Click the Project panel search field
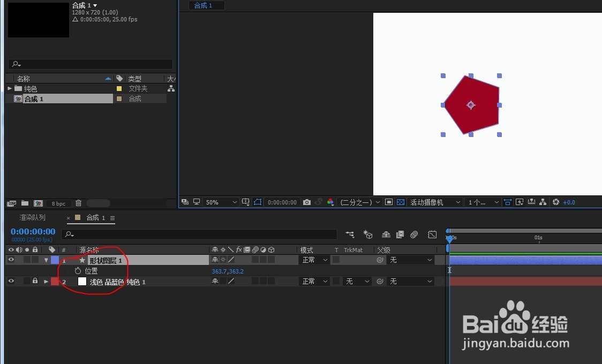This screenshot has height=364, width=602. click(90, 64)
